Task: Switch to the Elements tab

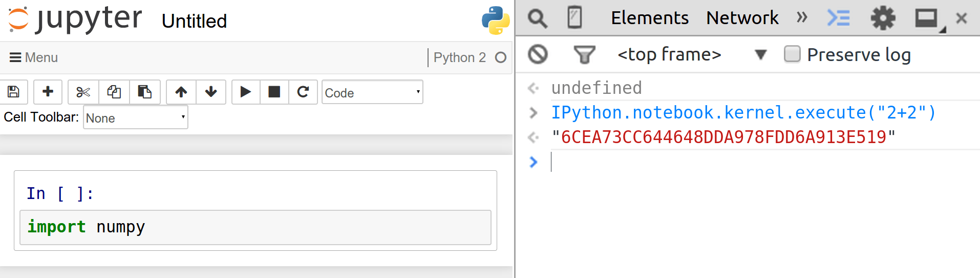Action: click(650, 18)
